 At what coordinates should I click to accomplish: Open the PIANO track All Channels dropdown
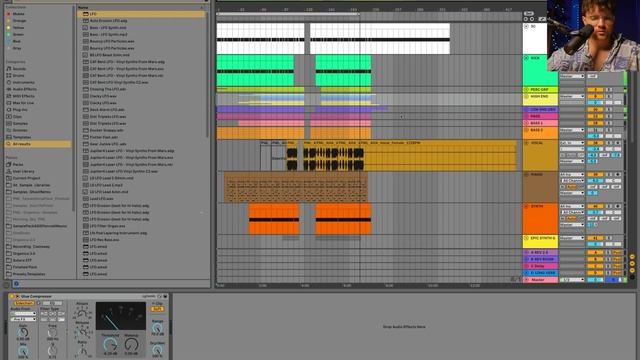573,180
